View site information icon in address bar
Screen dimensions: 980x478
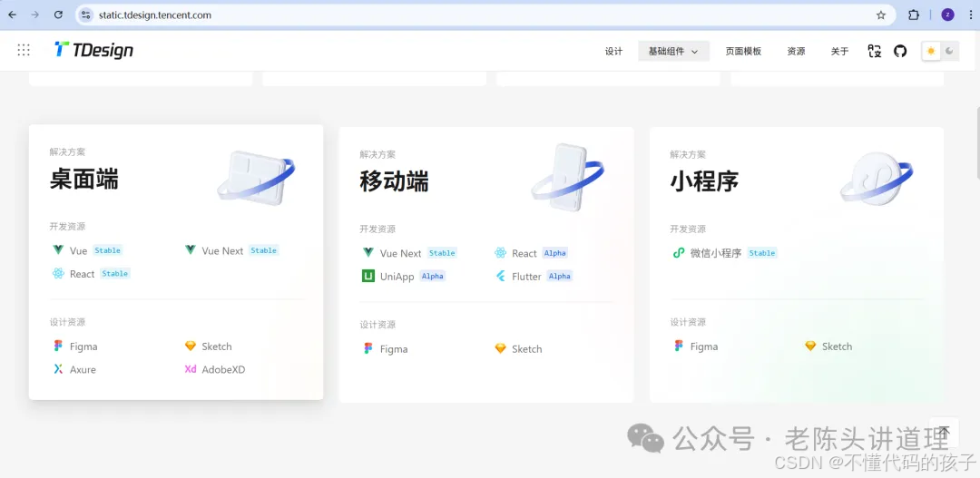coord(86,15)
